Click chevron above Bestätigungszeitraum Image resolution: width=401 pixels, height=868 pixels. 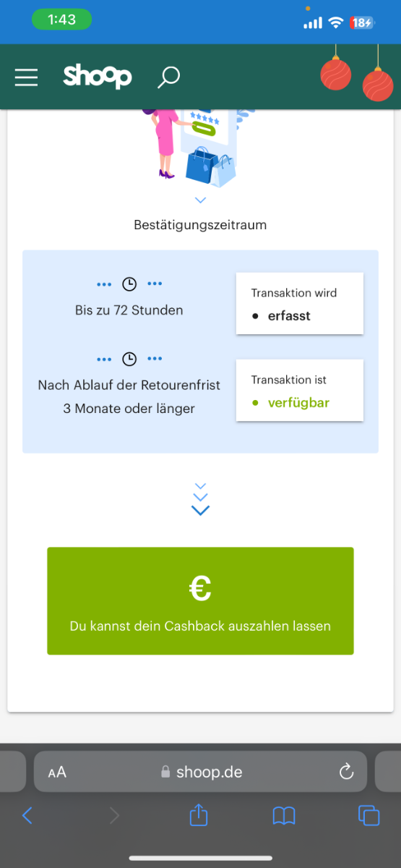coord(200,200)
